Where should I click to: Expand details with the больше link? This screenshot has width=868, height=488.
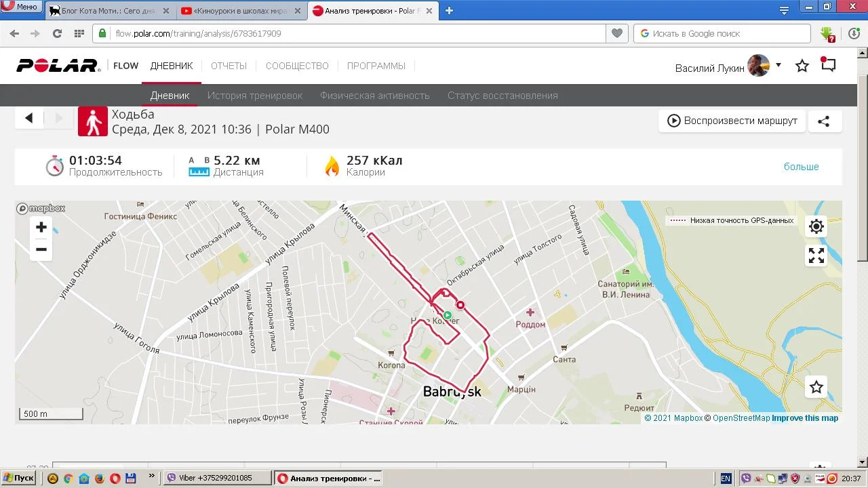click(x=801, y=167)
